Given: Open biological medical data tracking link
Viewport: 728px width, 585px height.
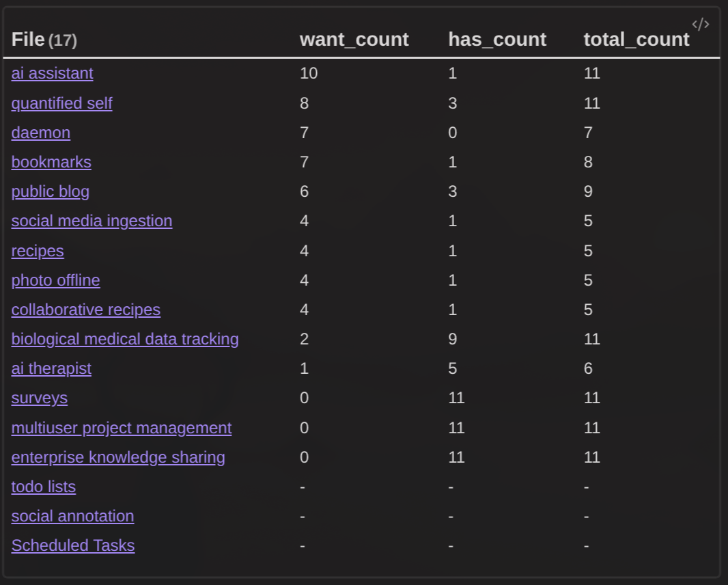Looking at the screenshot, I should coord(125,339).
